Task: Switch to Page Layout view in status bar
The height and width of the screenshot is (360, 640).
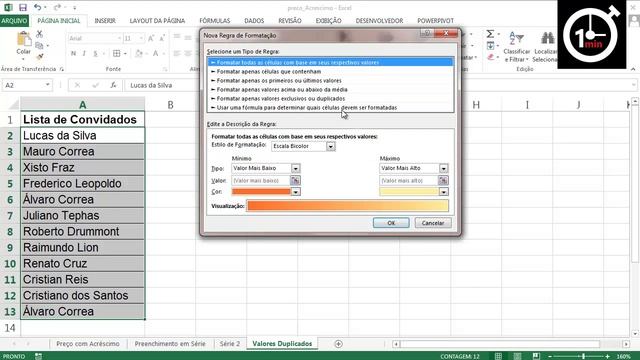Action: (x=517, y=356)
